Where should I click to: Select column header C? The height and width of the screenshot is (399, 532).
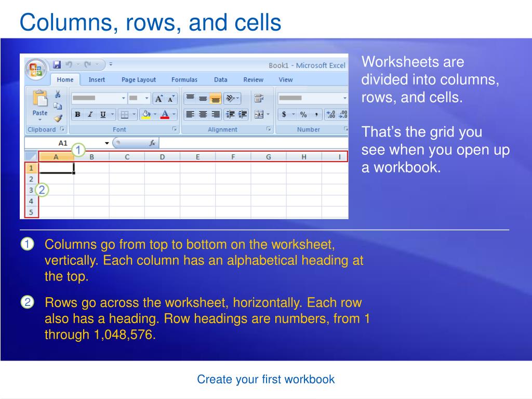(x=127, y=157)
